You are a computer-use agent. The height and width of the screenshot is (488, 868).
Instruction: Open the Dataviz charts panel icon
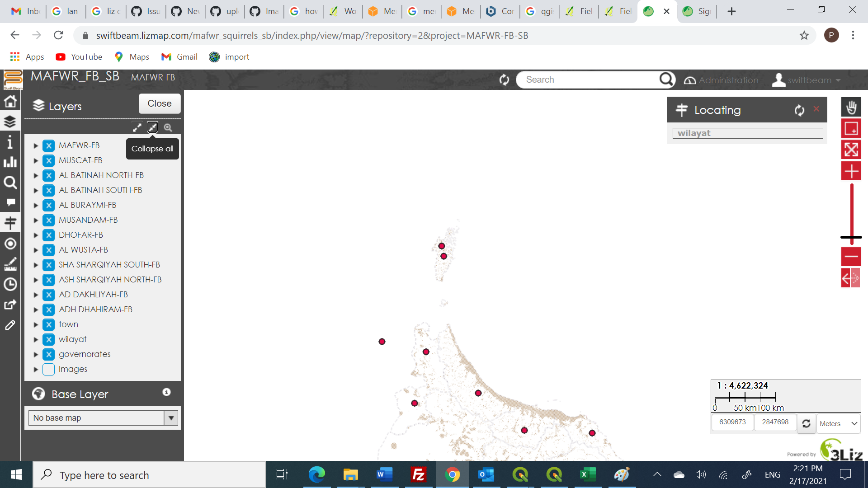pyautogui.click(x=10, y=162)
